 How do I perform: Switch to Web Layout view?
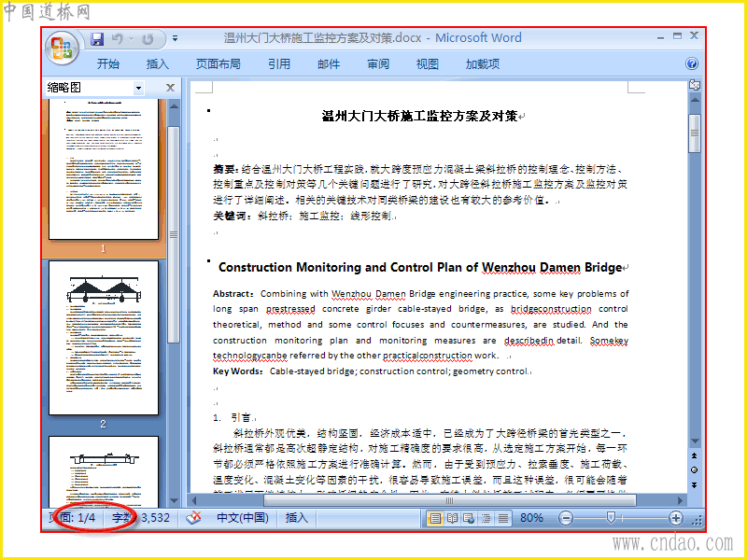(x=469, y=518)
